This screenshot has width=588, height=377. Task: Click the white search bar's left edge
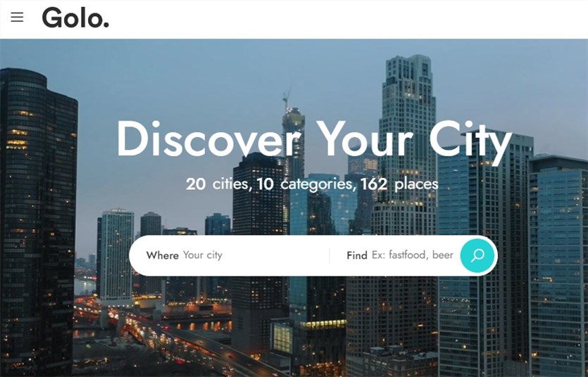(135, 256)
